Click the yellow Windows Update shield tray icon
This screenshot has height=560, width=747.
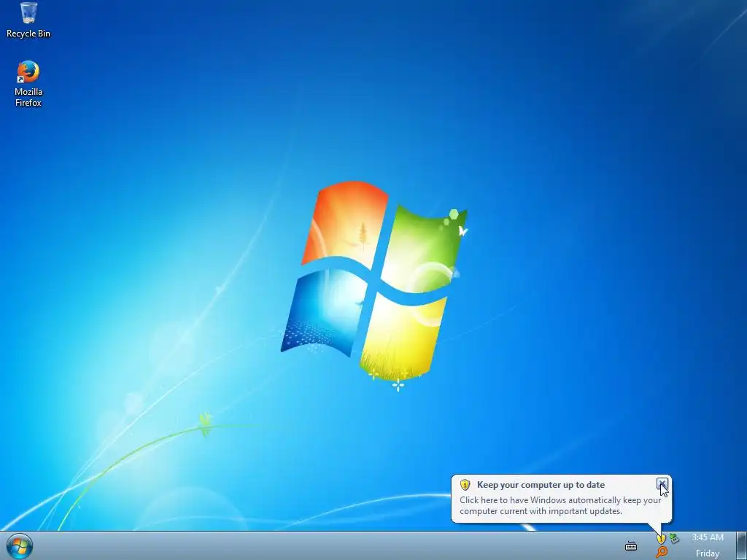pyautogui.click(x=661, y=539)
